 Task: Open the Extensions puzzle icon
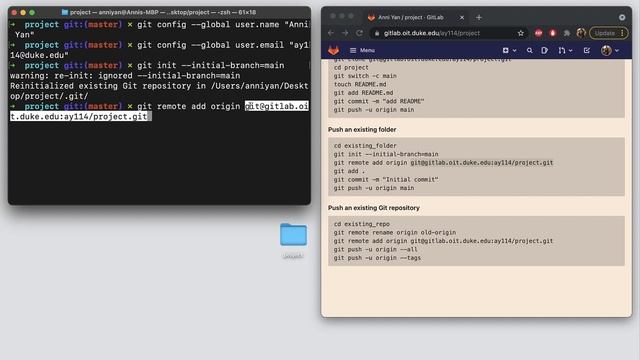[x=567, y=33]
